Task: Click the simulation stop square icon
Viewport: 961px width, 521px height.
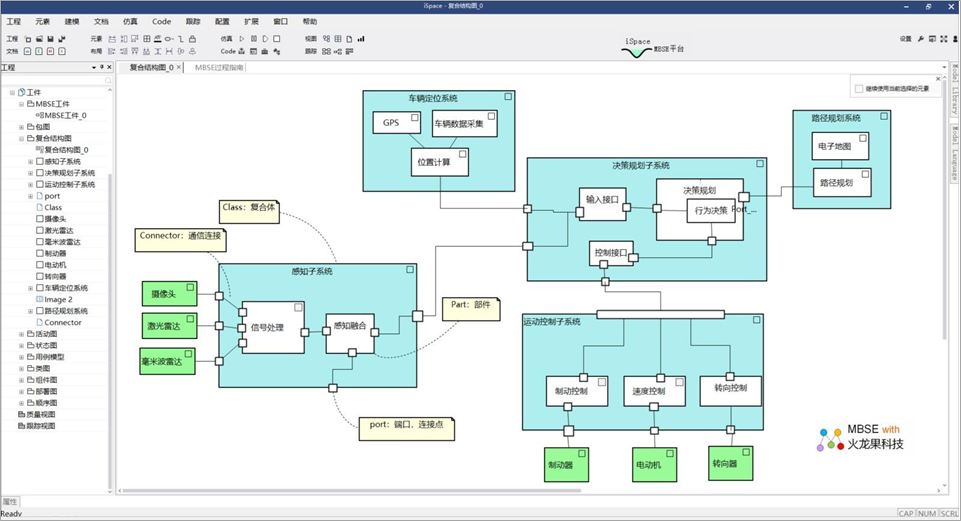Action: [276, 39]
